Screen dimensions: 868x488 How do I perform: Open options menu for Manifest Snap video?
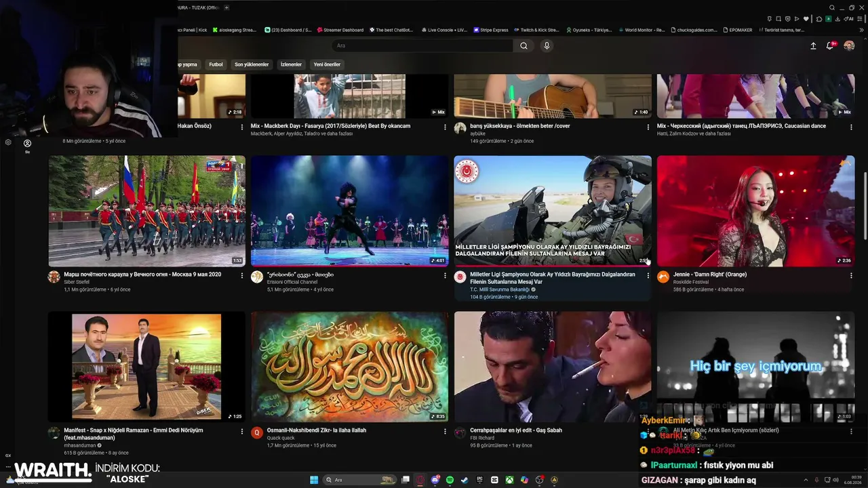point(242,431)
